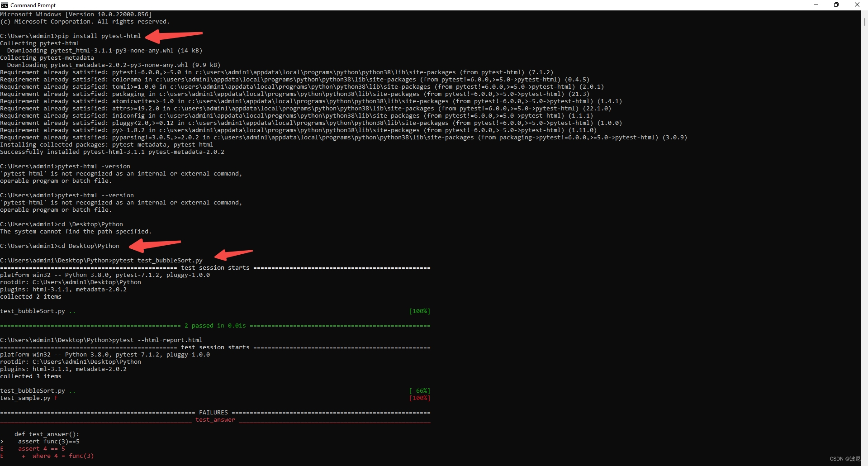
Task: Click the 'Successfully installed pytest-html-3.1.1' line
Action: click(112, 152)
